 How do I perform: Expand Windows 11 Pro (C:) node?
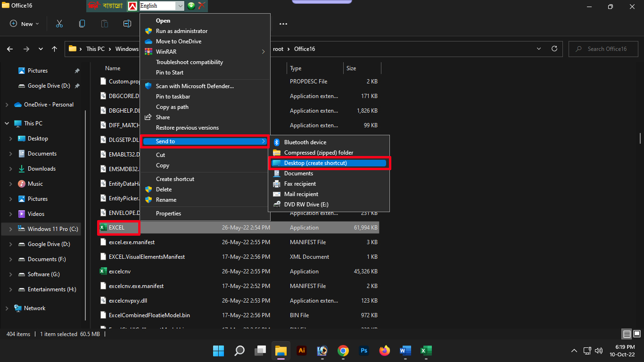click(x=11, y=229)
